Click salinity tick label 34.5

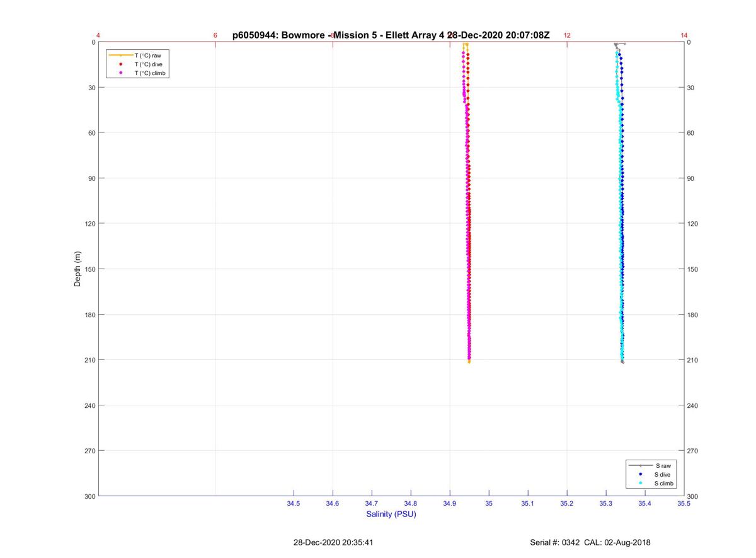click(x=294, y=503)
